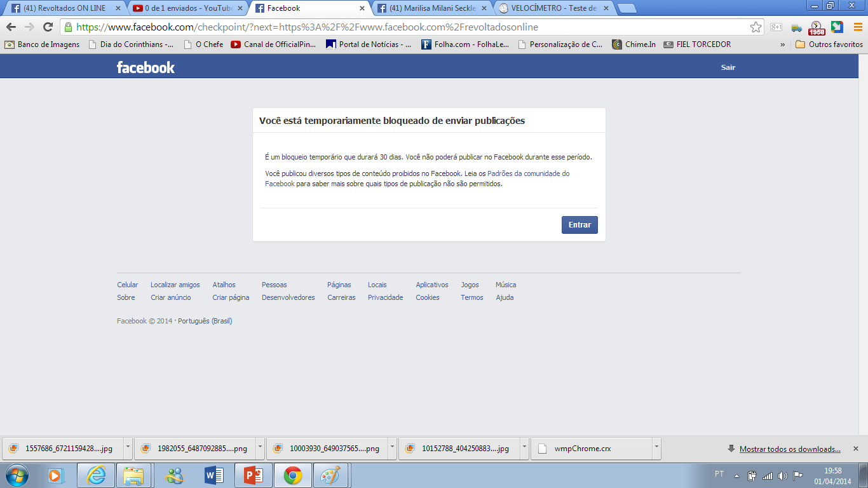Image resolution: width=868 pixels, height=488 pixels.
Task: Close the Revoltados ON LINE tab
Action: tap(118, 8)
